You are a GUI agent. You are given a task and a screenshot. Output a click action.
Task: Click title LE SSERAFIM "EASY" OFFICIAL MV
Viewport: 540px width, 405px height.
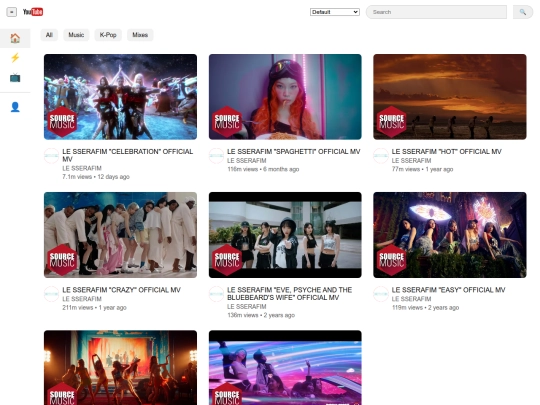point(448,290)
